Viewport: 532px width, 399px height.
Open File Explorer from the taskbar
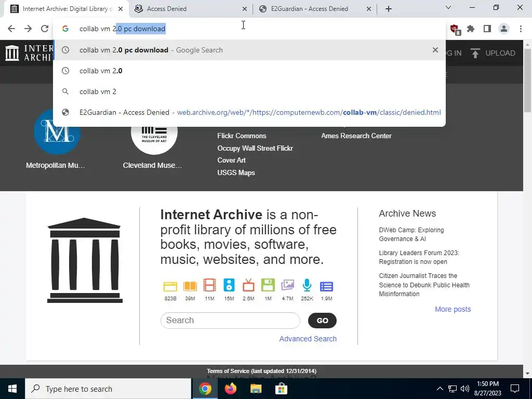[256, 389]
